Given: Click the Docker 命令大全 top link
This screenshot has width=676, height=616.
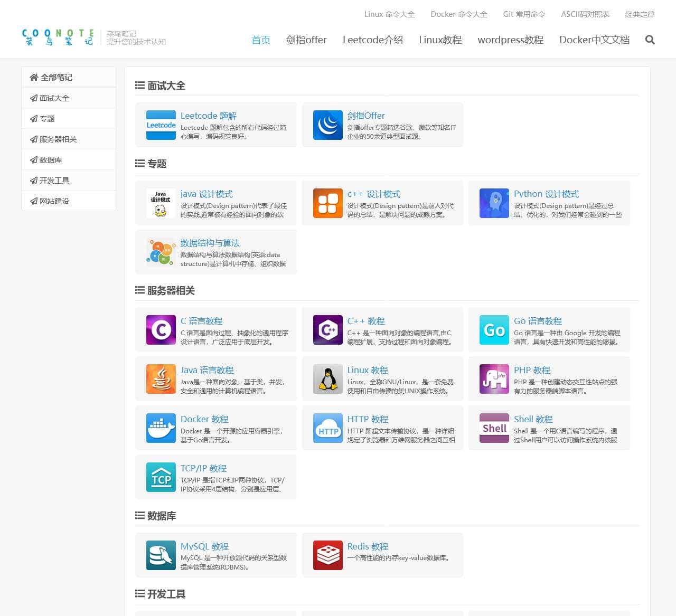Looking at the screenshot, I should point(459,14).
